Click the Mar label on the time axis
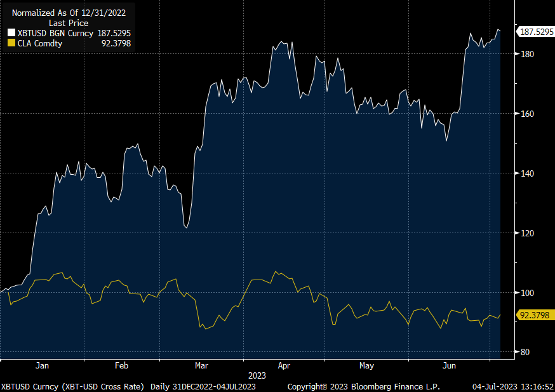This screenshot has width=555, height=392. tap(201, 366)
